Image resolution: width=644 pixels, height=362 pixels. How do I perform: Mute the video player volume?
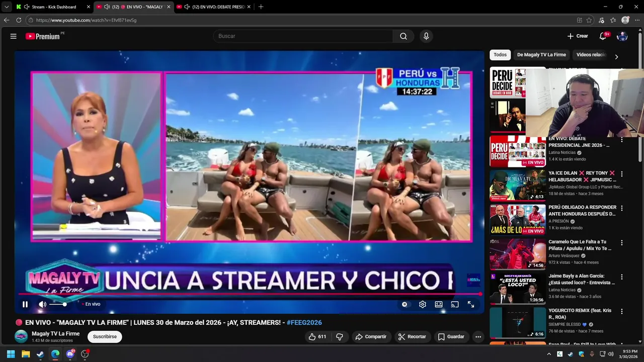pos(42,304)
